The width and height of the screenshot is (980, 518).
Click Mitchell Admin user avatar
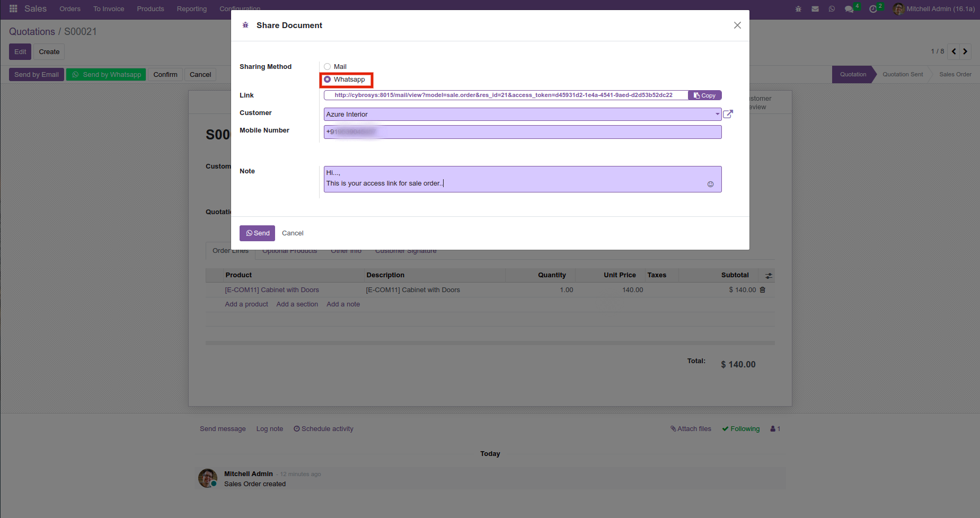898,9
